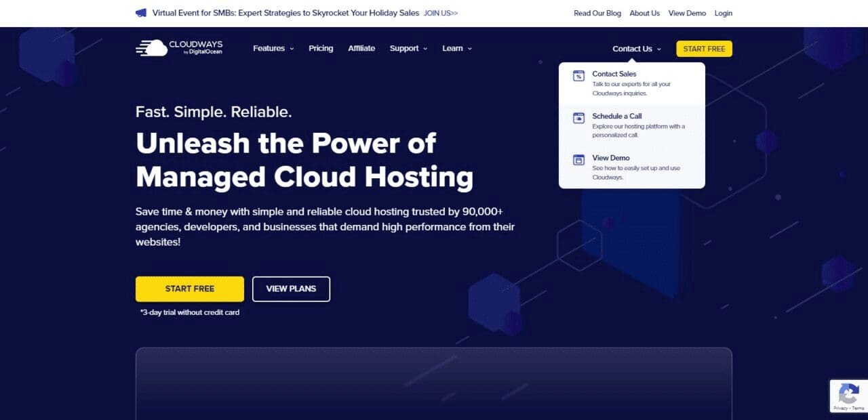Screen dimensions: 868x420
Task: Expand the Learn menu
Action: [x=457, y=48]
